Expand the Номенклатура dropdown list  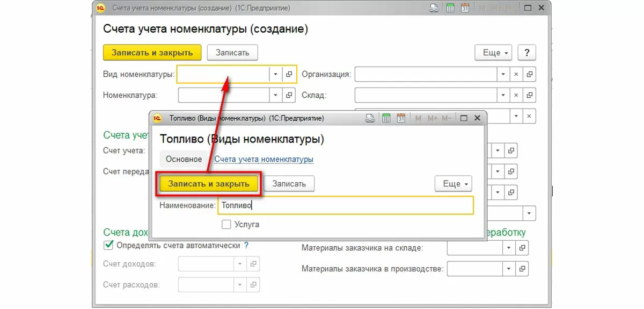pyautogui.click(x=276, y=95)
